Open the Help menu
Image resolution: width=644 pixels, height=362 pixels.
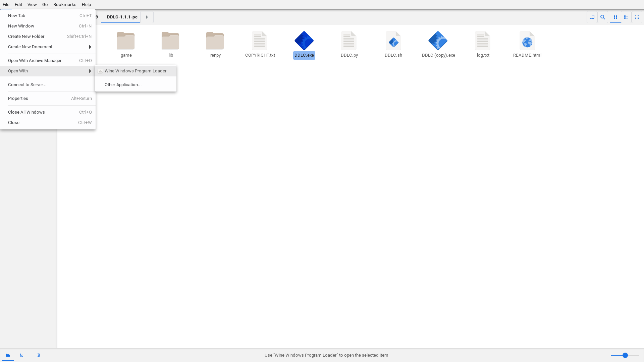[86, 5]
